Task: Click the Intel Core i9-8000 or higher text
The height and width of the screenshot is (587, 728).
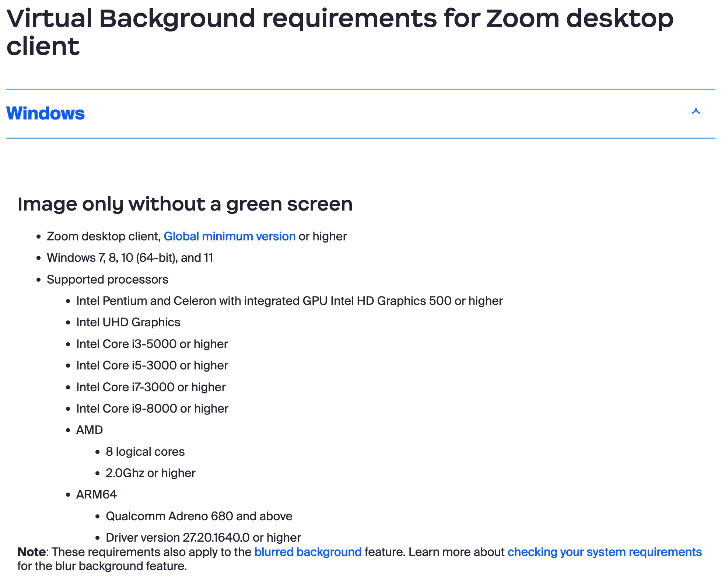Action: 152,409
